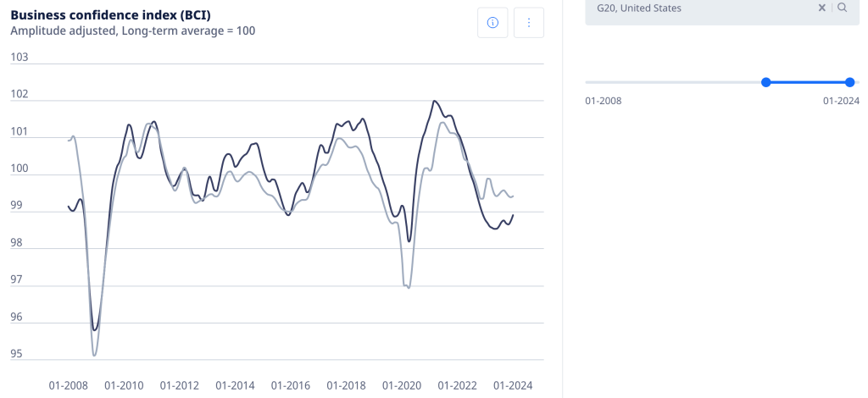
Task: Click the amplitude adjusted subtitle text
Action: pos(132,30)
